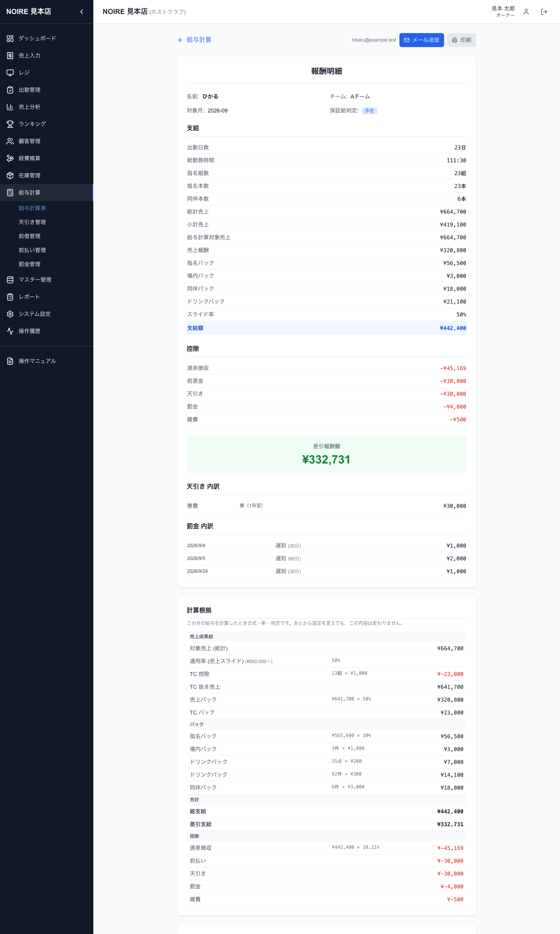Click the 2026/9/5 penalty date
560x934 pixels.
pyautogui.click(x=196, y=558)
